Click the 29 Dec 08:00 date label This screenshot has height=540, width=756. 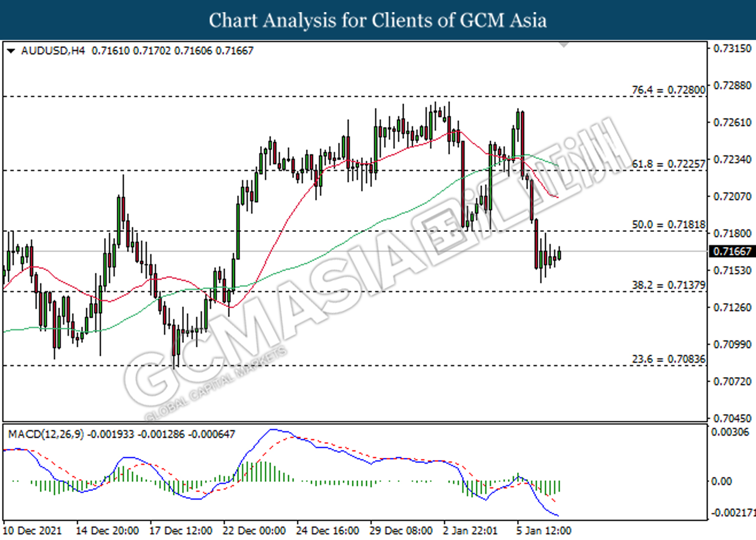pos(401,531)
